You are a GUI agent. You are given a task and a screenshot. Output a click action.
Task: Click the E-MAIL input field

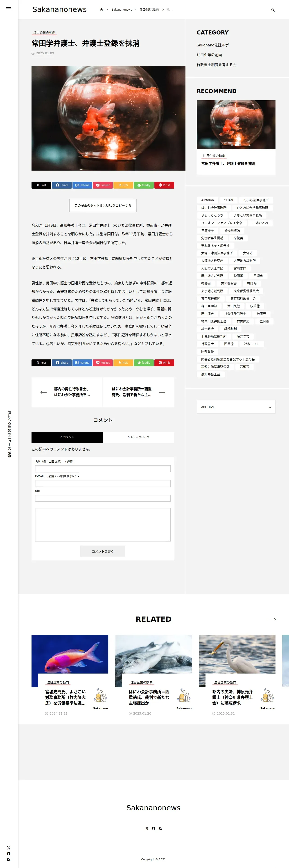click(103, 483)
